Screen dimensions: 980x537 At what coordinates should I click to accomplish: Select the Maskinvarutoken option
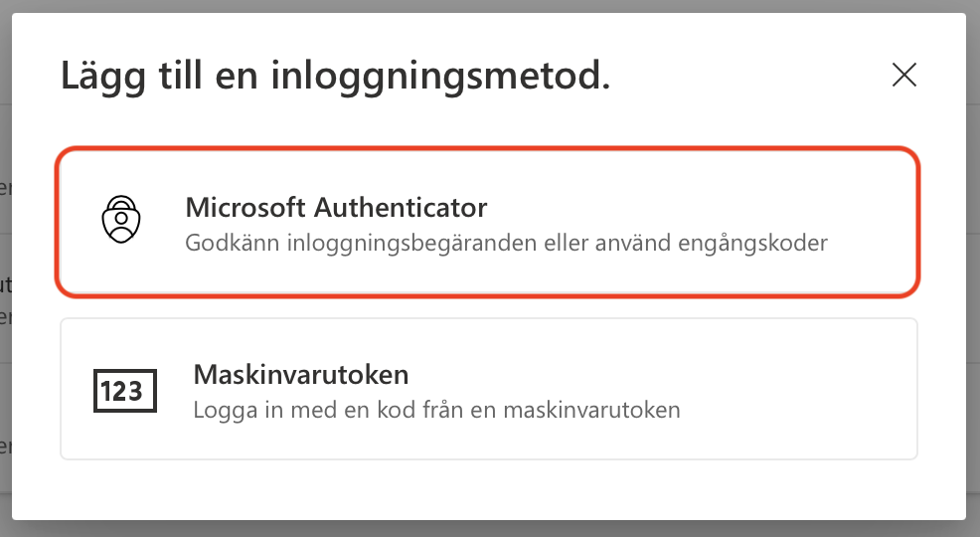489,389
